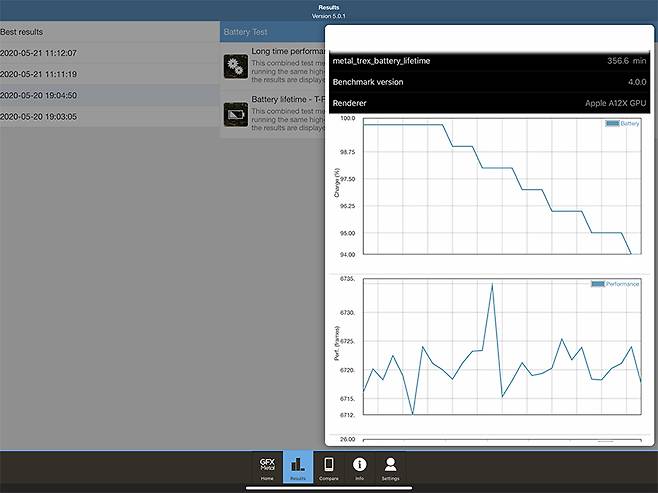Image resolution: width=658 pixels, height=493 pixels.
Task: Select result from 2020-05-21 11:12:07
Action: click(40, 53)
